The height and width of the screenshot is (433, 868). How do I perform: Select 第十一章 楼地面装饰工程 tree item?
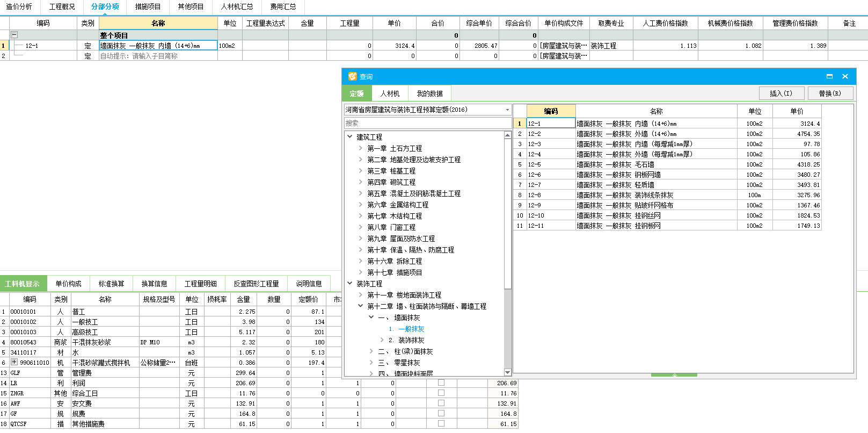pos(404,295)
